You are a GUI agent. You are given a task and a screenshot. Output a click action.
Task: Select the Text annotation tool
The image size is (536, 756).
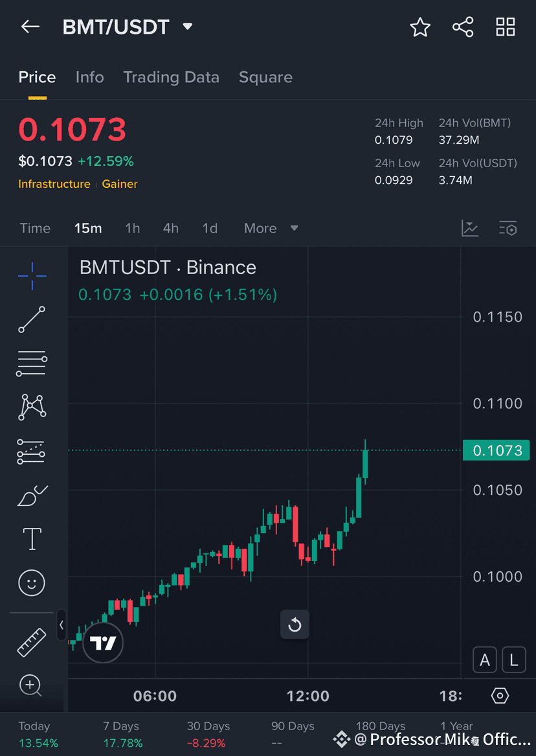click(x=31, y=538)
